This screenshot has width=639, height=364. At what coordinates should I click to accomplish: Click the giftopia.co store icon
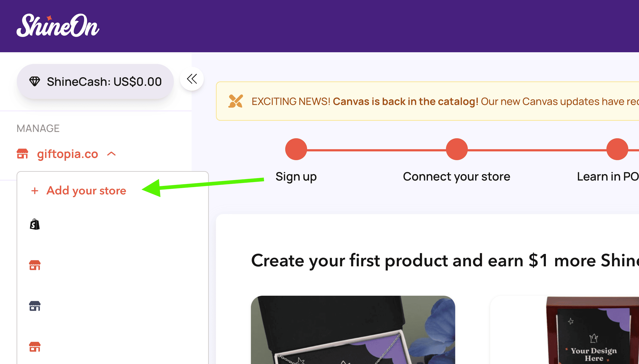pos(23,154)
